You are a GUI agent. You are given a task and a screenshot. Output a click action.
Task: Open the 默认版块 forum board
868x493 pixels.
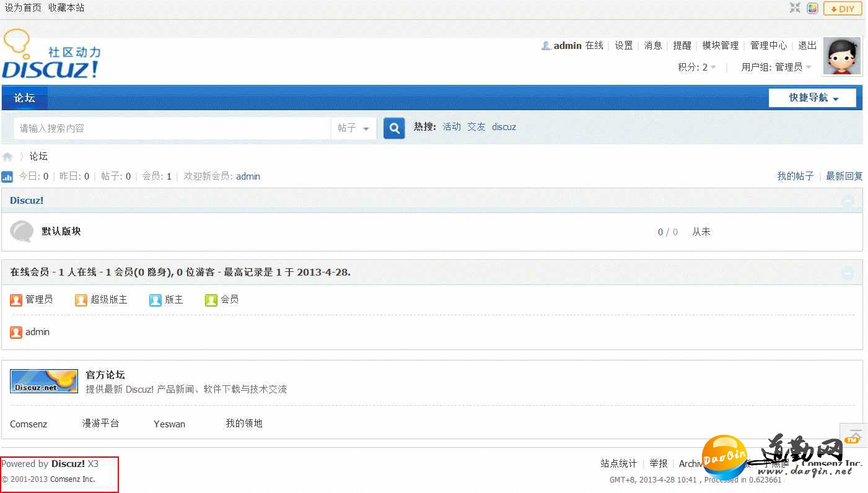click(61, 232)
